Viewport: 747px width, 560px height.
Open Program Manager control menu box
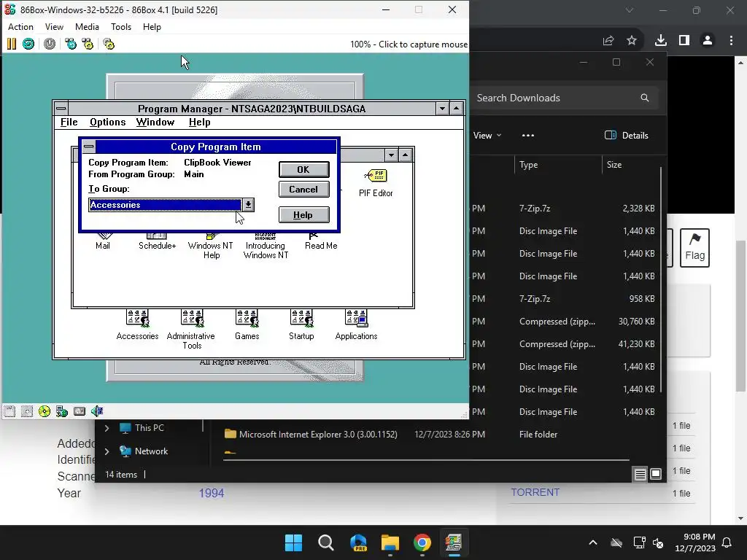(x=61, y=109)
